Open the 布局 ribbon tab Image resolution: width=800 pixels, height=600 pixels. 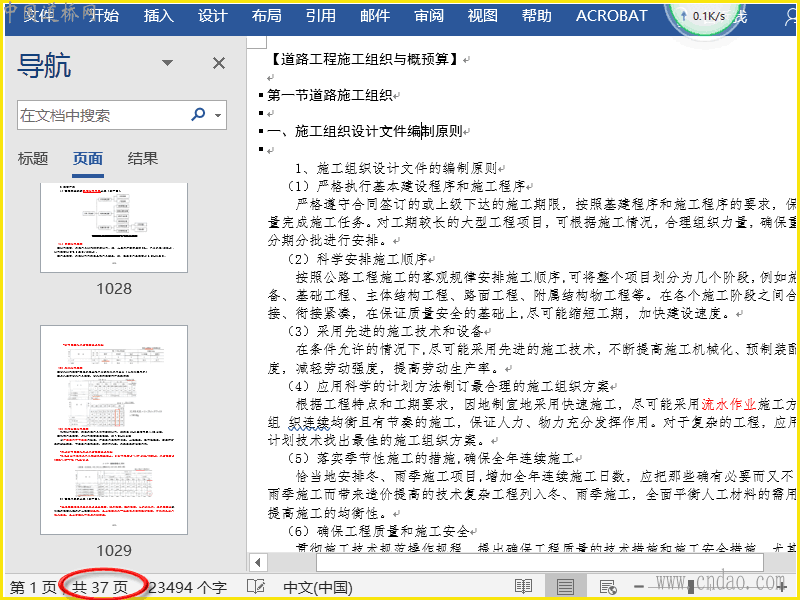pos(266,15)
